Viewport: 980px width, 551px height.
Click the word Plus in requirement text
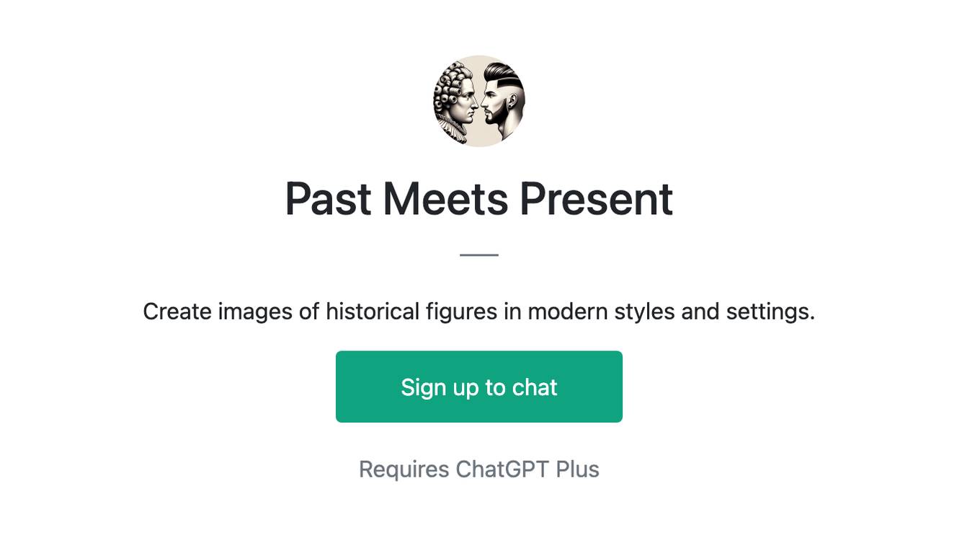coord(577,469)
